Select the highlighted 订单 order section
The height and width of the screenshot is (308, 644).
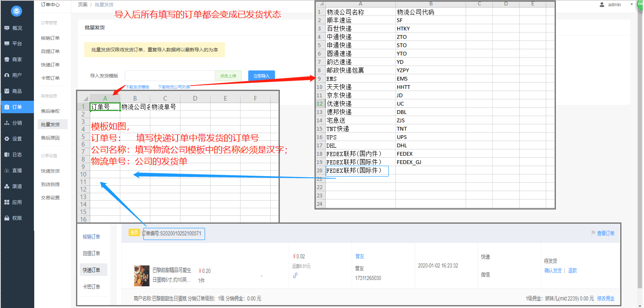click(x=17, y=107)
